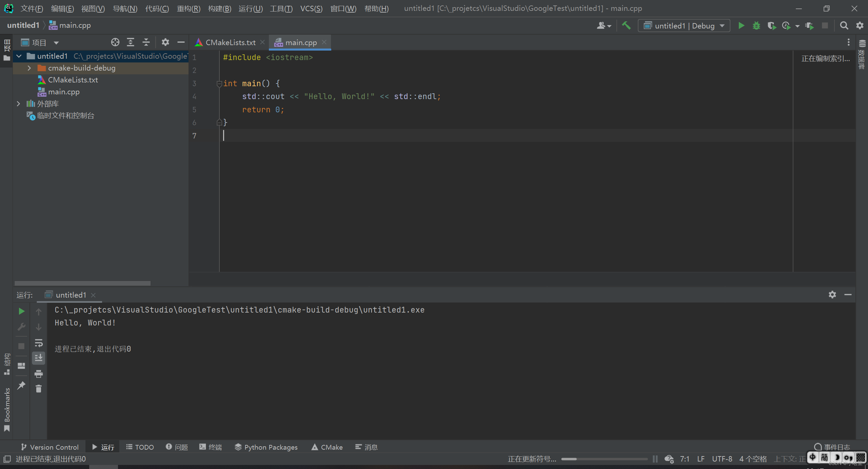
Task: Click the Build project hammer icon
Action: coord(628,25)
